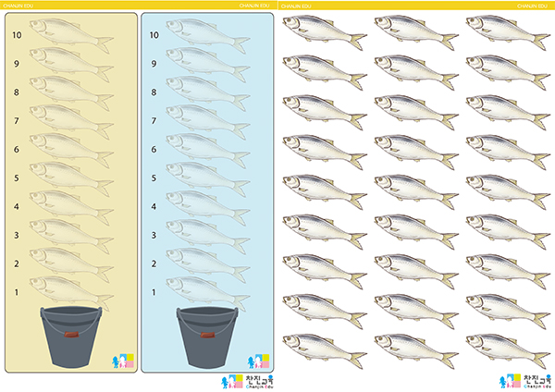Viewport: 555px width, 392px height.
Task: Click first-row fish in right column of cut-out sheet
Action: tap(508, 32)
